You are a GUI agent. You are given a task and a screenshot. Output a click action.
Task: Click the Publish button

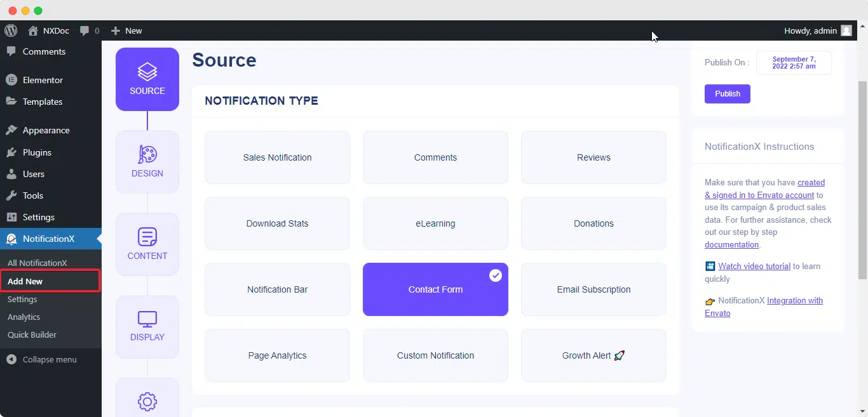click(x=728, y=94)
